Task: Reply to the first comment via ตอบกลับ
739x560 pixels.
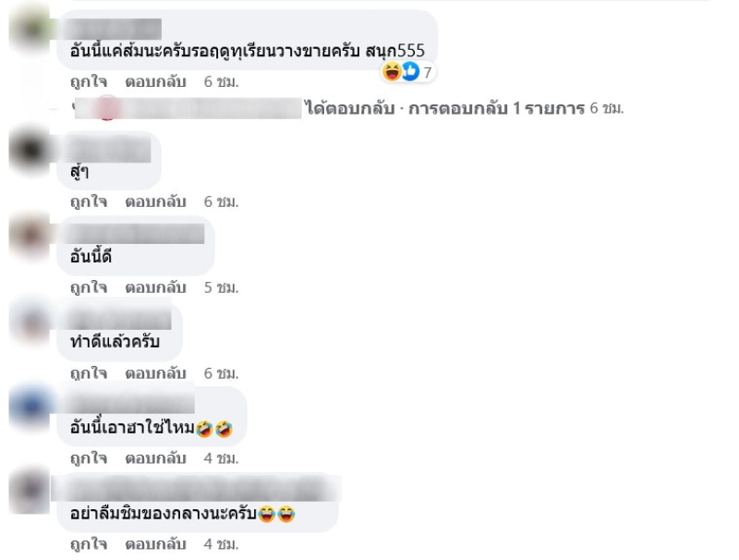Action: [155, 81]
